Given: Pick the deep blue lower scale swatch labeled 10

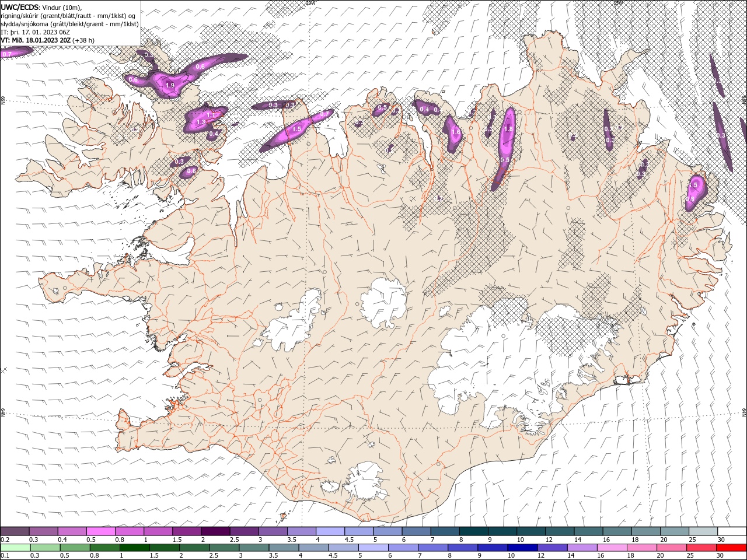Looking at the screenshot, I should pos(522,548).
